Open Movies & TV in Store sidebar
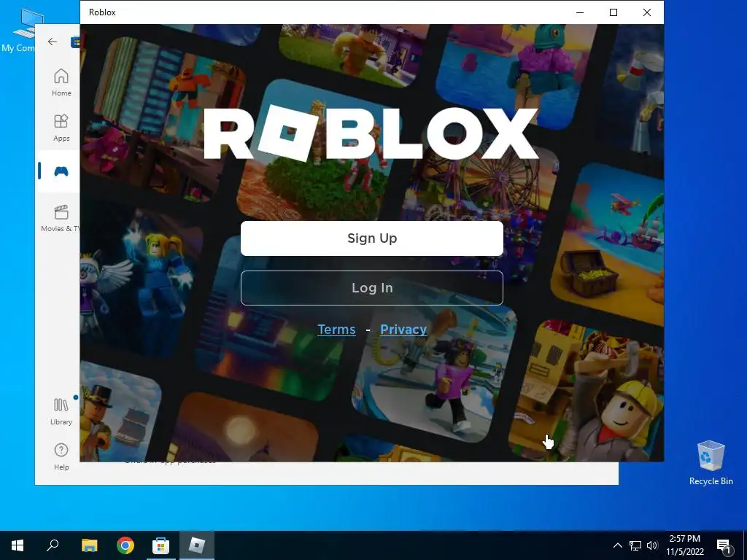747x560 pixels. (61, 218)
